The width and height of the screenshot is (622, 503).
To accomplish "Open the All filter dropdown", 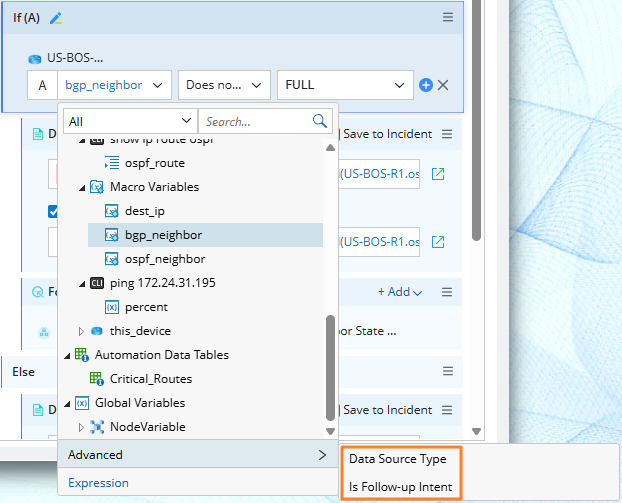I will pyautogui.click(x=130, y=121).
